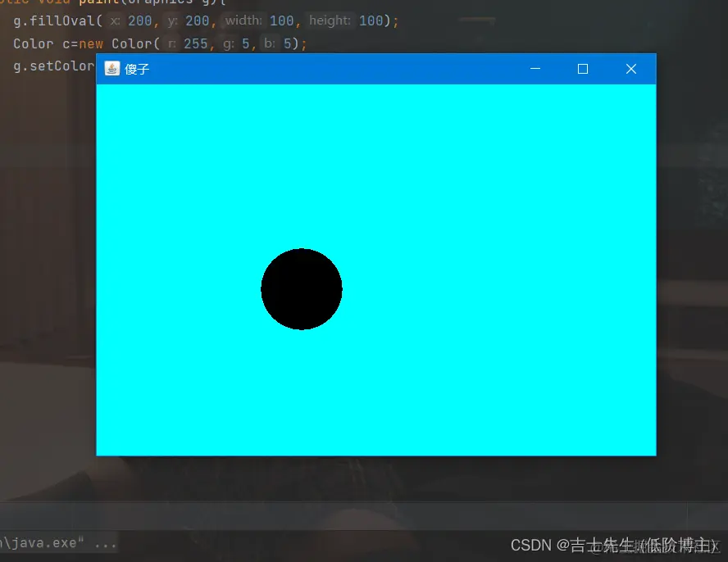Click the black oval shape on canvas
728x562 pixels.
click(302, 288)
